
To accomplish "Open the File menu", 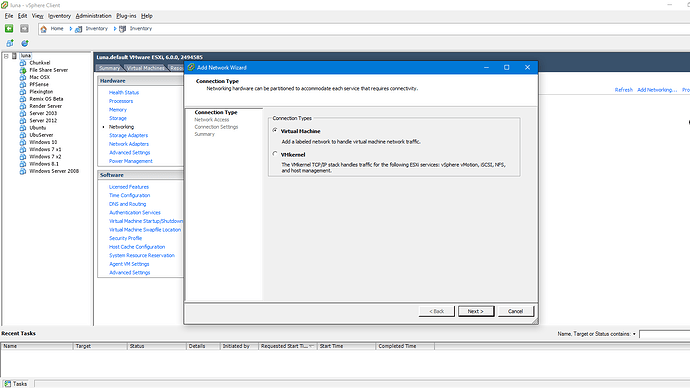I will [x=9, y=16].
